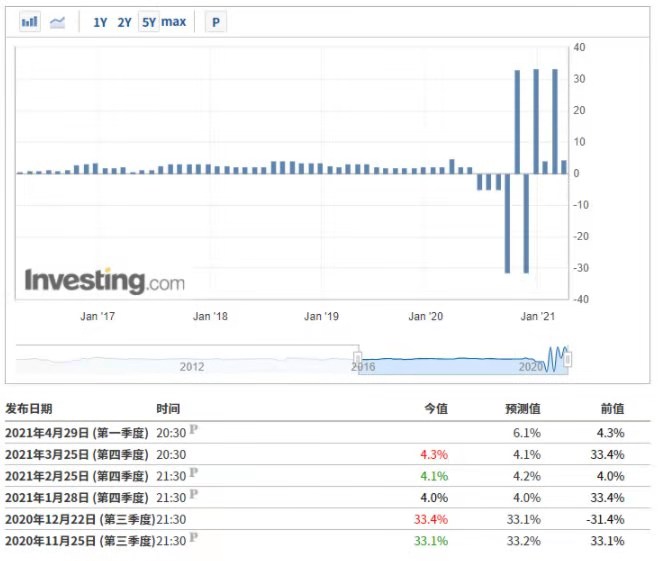658x561 pixels.
Task: Click the 今值 column header
Action: 436,408
